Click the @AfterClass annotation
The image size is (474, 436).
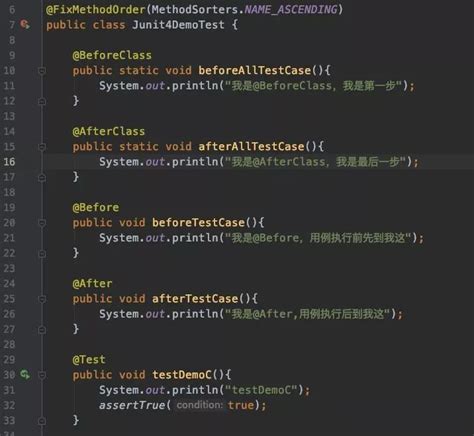point(109,131)
